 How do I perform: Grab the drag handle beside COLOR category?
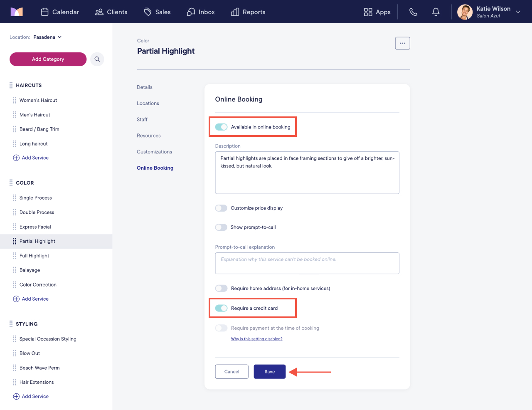[x=11, y=183]
